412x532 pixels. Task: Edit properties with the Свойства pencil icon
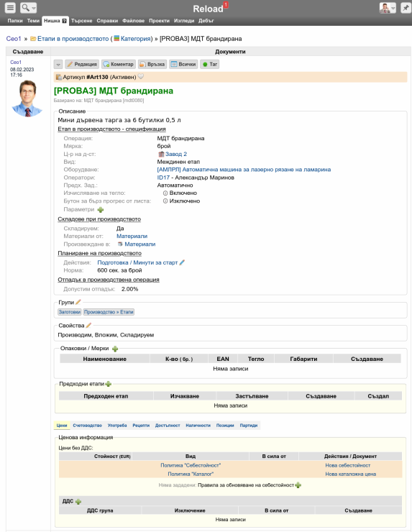(88, 325)
